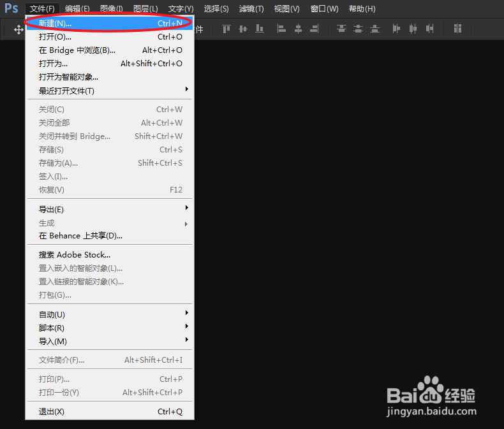This screenshot has height=429, width=504.
Task: Open the 选择(S) menu
Action: 216,9
